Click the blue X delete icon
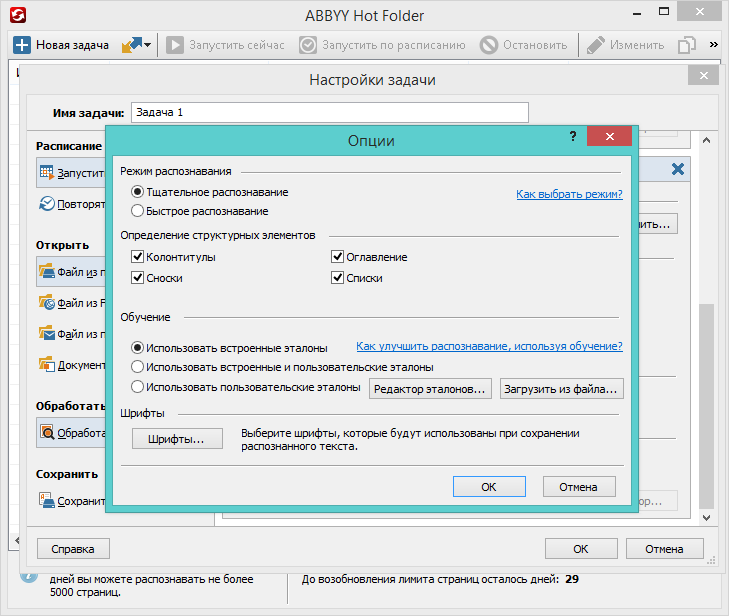Screen dimensions: 729x616 tap(678, 169)
